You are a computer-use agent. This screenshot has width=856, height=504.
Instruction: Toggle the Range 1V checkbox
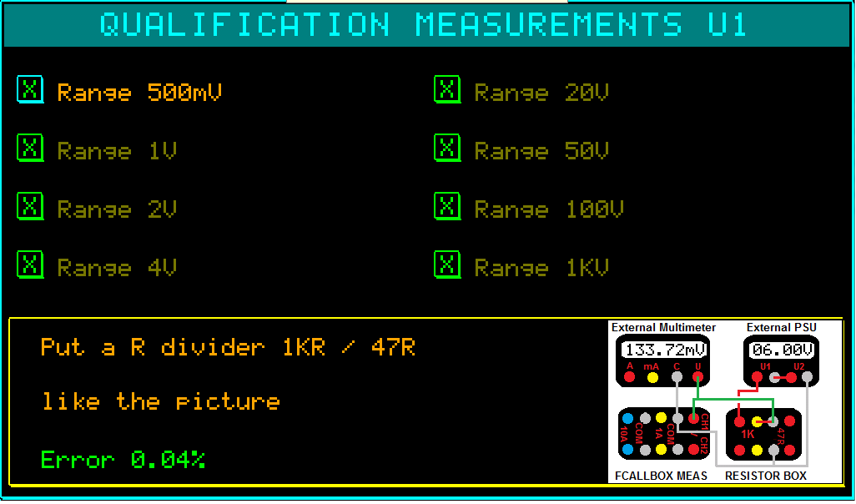point(30,148)
